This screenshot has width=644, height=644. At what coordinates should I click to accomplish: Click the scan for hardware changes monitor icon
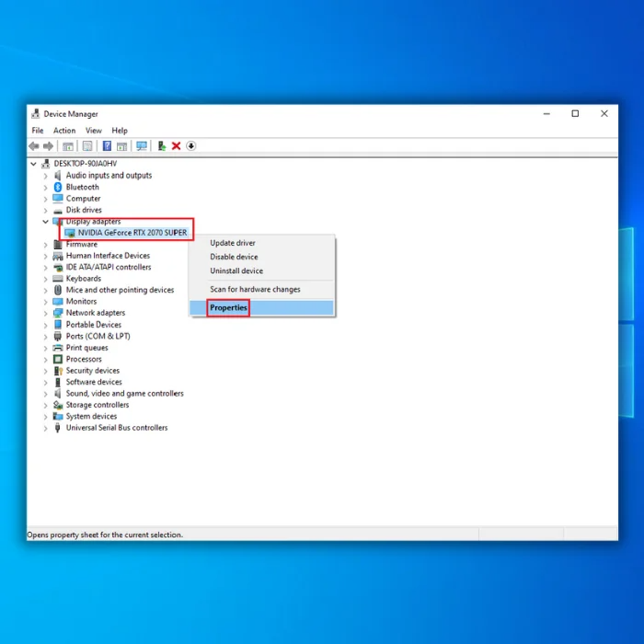click(142, 145)
